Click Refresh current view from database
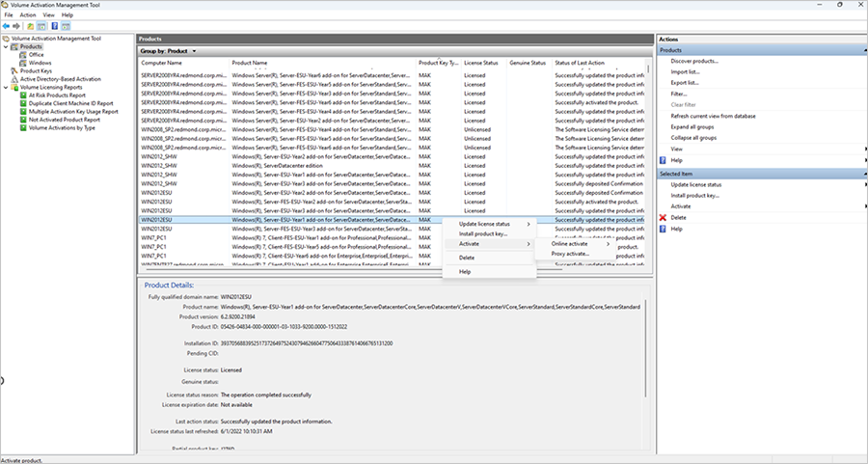Viewport: 868px width, 464px height. pyautogui.click(x=713, y=117)
